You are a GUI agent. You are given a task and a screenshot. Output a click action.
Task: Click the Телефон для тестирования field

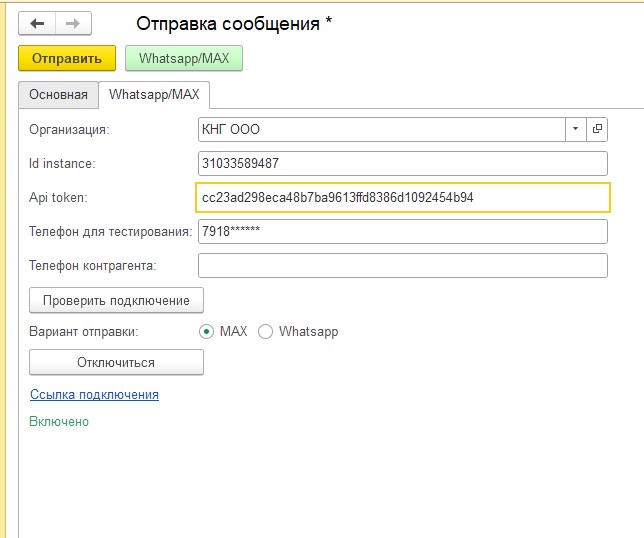pyautogui.click(x=403, y=232)
